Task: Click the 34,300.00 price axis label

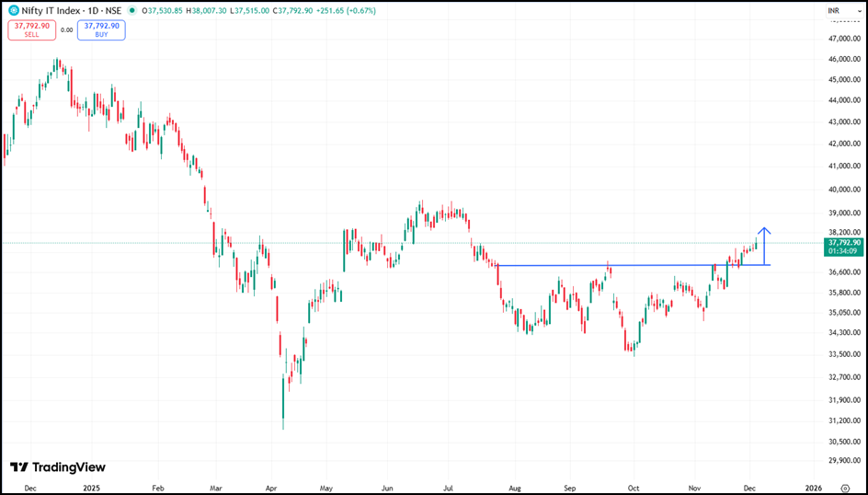Action: point(844,332)
